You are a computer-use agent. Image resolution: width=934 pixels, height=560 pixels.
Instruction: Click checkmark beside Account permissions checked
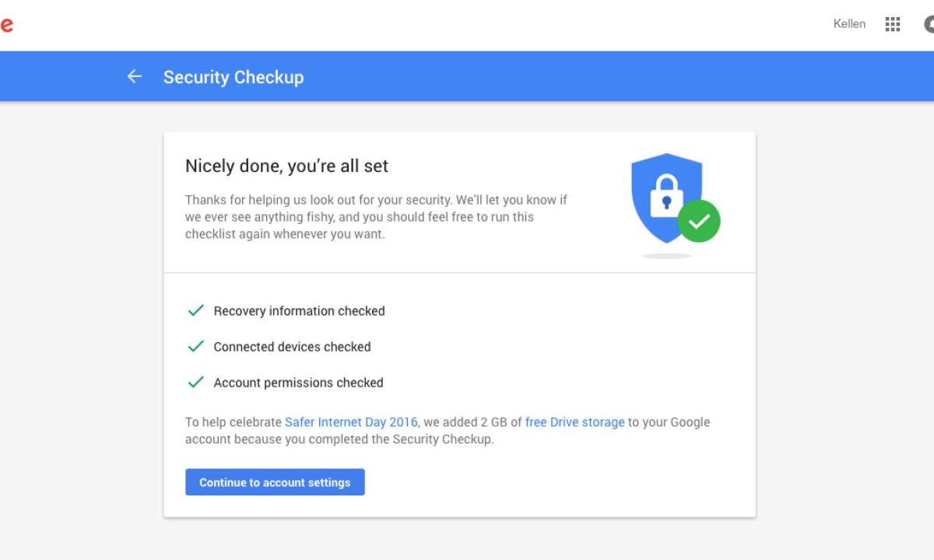click(x=195, y=382)
